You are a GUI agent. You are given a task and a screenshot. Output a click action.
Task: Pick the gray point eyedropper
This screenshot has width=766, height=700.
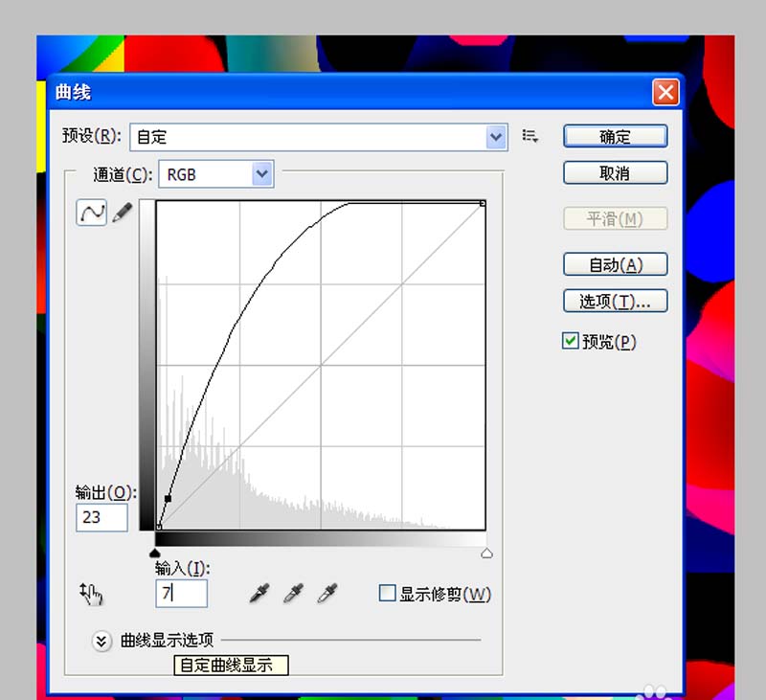(294, 593)
